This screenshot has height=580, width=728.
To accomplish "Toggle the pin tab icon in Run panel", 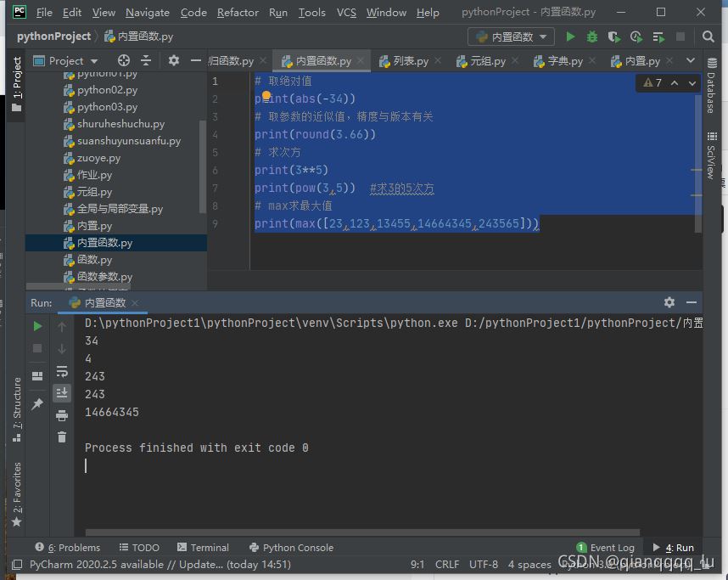I will [x=37, y=404].
